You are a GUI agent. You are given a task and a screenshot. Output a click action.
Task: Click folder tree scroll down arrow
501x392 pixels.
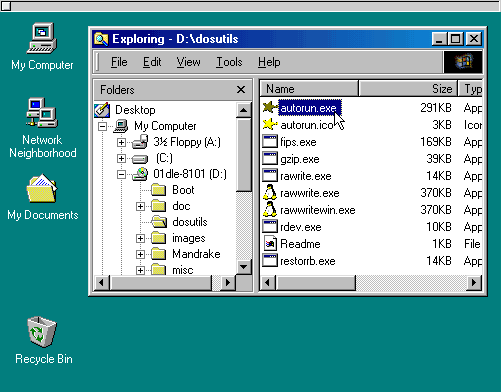tap(244, 267)
